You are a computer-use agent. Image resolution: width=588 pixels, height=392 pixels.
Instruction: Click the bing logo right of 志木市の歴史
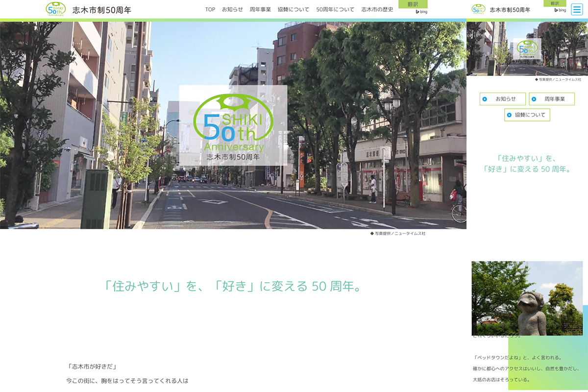(x=421, y=11)
